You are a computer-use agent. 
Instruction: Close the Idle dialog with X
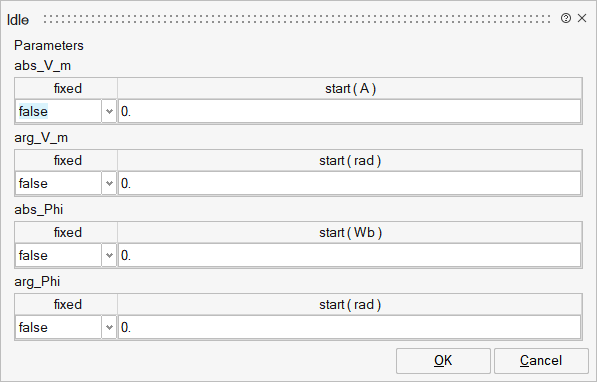(x=582, y=18)
